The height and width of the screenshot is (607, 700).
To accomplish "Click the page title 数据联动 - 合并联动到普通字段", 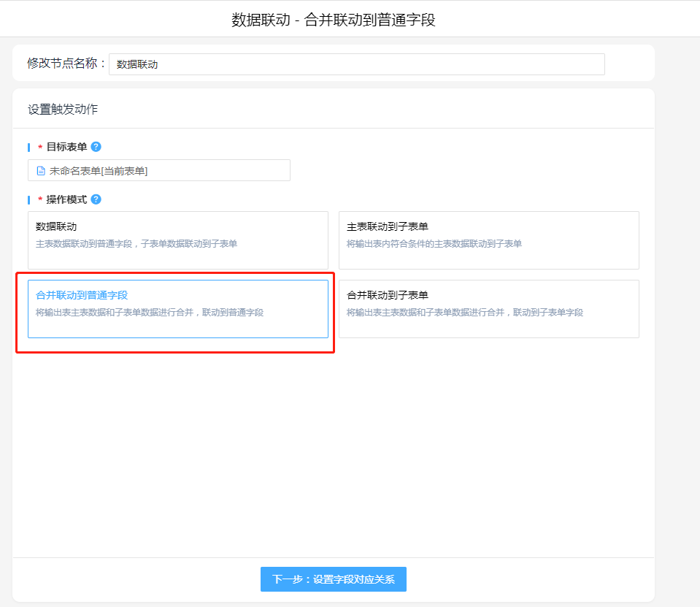I will pyautogui.click(x=333, y=20).
